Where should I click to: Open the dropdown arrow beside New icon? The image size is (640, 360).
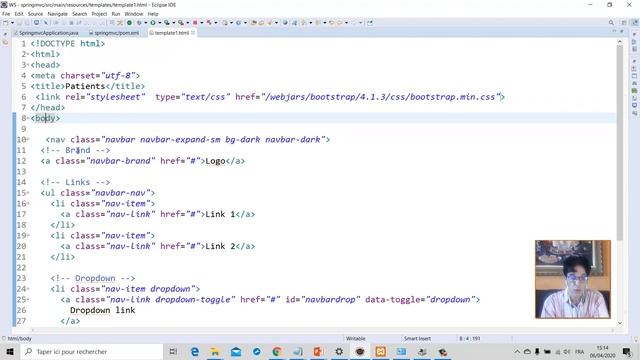(x=12, y=23)
